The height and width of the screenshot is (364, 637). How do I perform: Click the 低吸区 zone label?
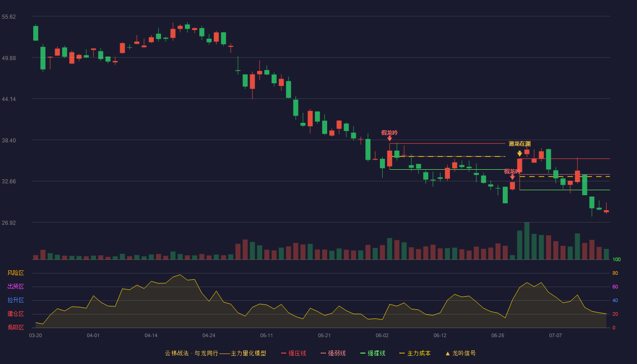click(x=16, y=327)
